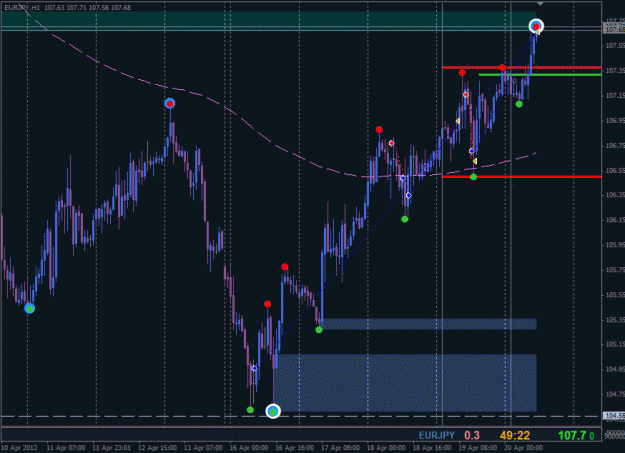Click the 13 Apr 07:00 time label
This screenshot has width=625, height=453.
[203, 448]
